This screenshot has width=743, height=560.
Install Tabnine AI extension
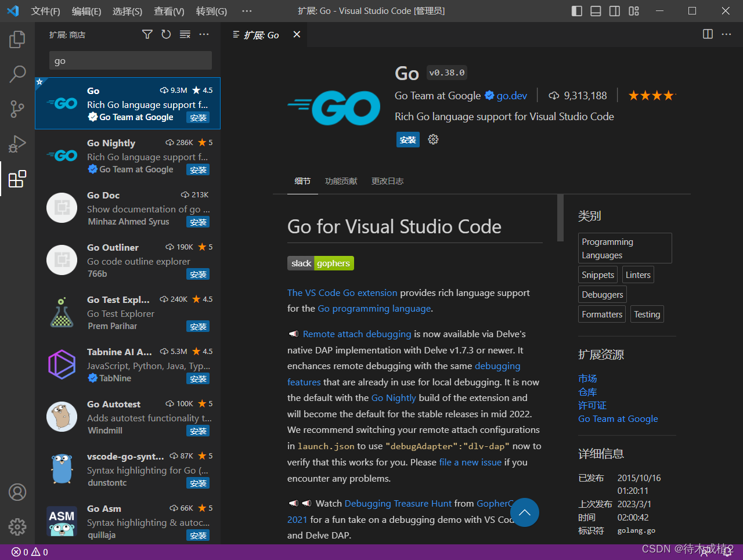coord(198,379)
